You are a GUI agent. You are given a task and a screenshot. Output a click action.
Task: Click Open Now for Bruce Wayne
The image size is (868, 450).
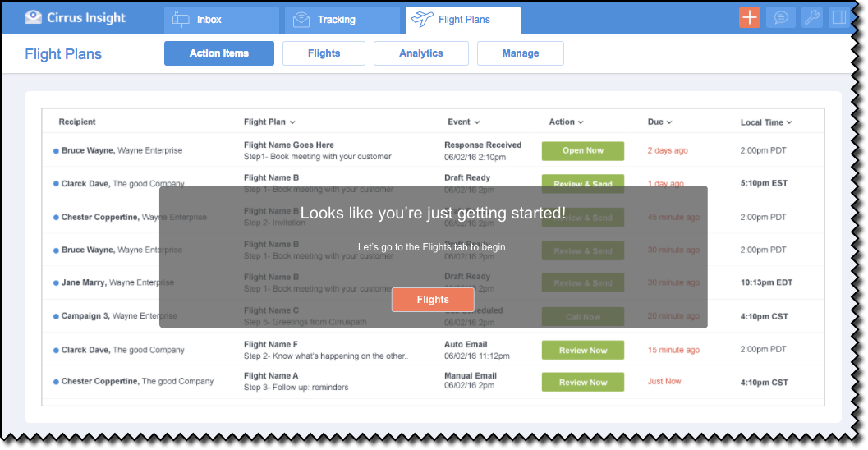(x=583, y=150)
